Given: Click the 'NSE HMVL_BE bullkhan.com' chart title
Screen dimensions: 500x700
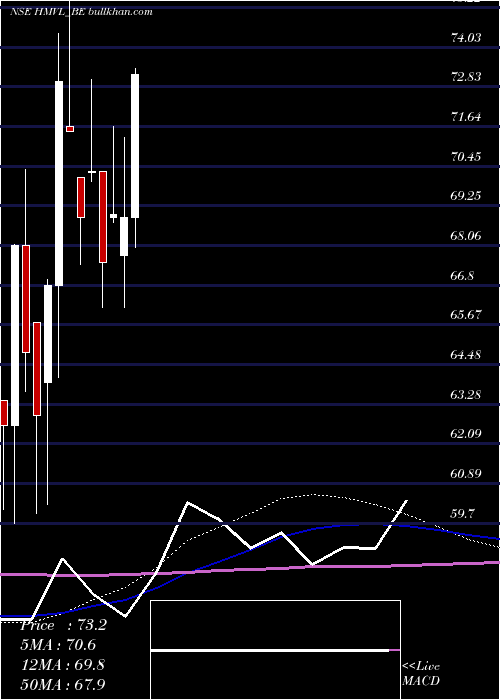Looking at the screenshot, I should click(81, 12).
